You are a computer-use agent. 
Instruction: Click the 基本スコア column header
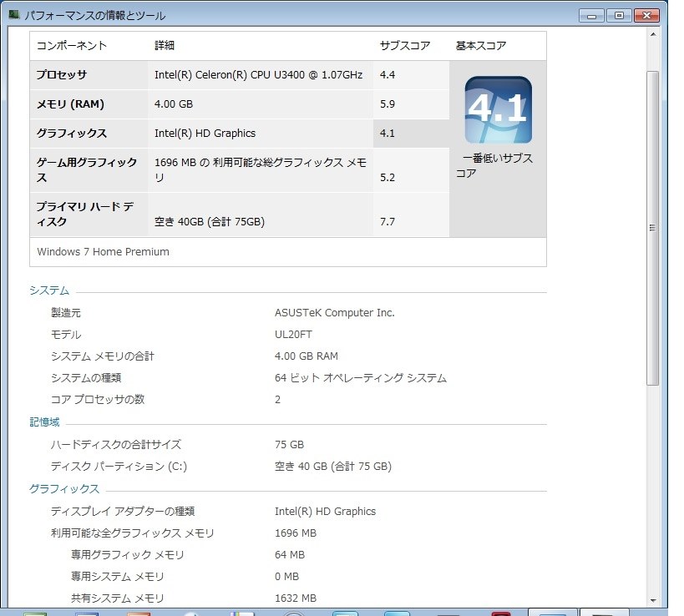[x=481, y=46]
